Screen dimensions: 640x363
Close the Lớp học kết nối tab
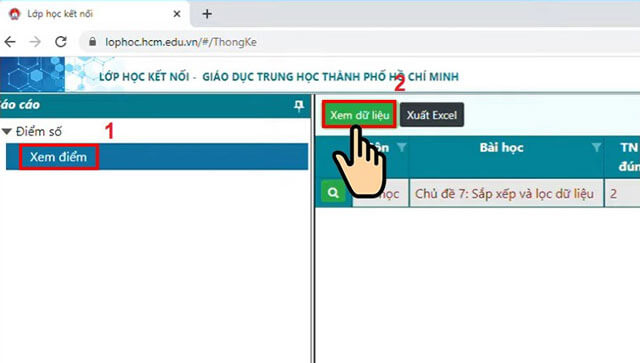point(177,14)
